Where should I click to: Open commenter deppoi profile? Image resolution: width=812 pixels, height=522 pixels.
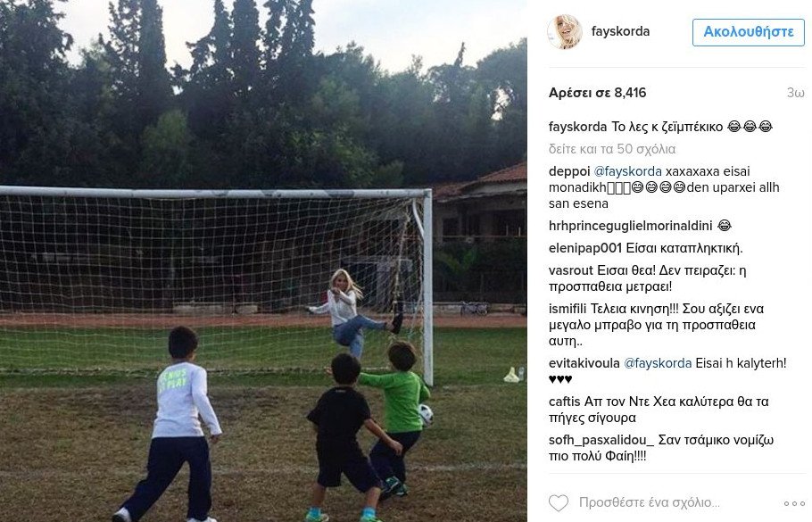569,171
